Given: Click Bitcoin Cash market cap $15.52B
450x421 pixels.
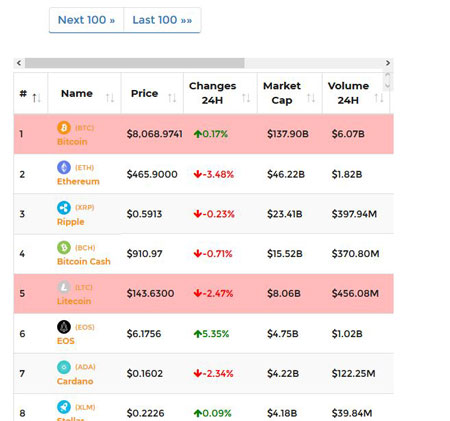Looking at the screenshot, I should [285, 254].
